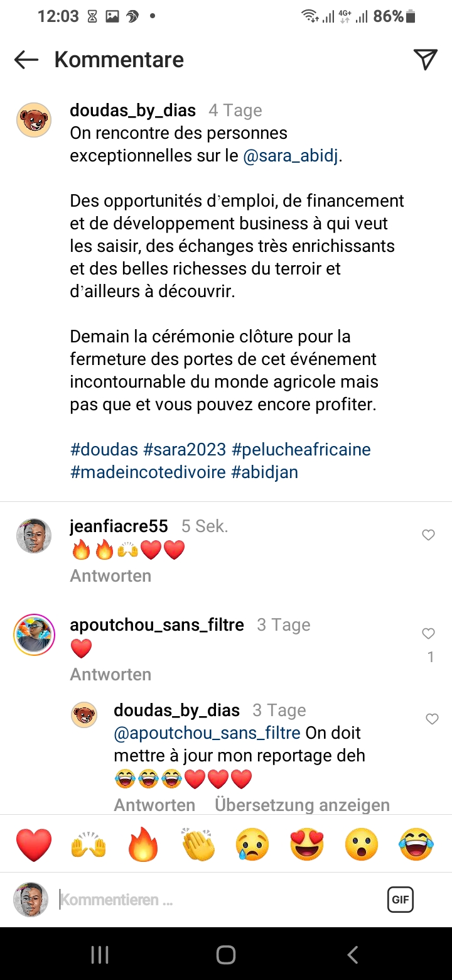The image size is (452, 980).
Task: Like jeanfiacre55's comment with the heart
Action: tap(428, 535)
